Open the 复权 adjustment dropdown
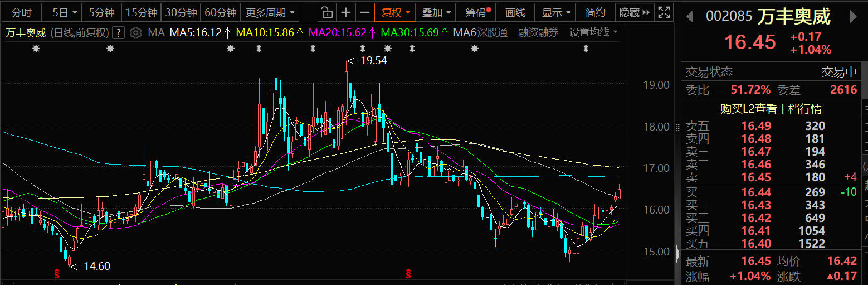868x285 pixels. (x=396, y=12)
